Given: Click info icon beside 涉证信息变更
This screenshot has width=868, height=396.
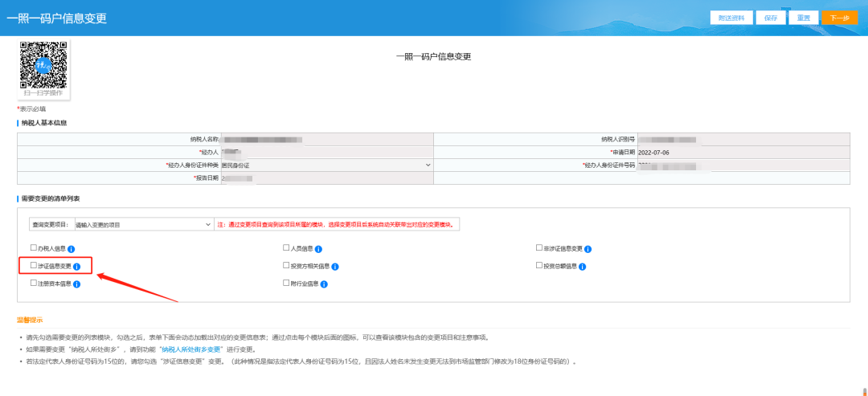Looking at the screenshot, I should click(x=77, y=267).
